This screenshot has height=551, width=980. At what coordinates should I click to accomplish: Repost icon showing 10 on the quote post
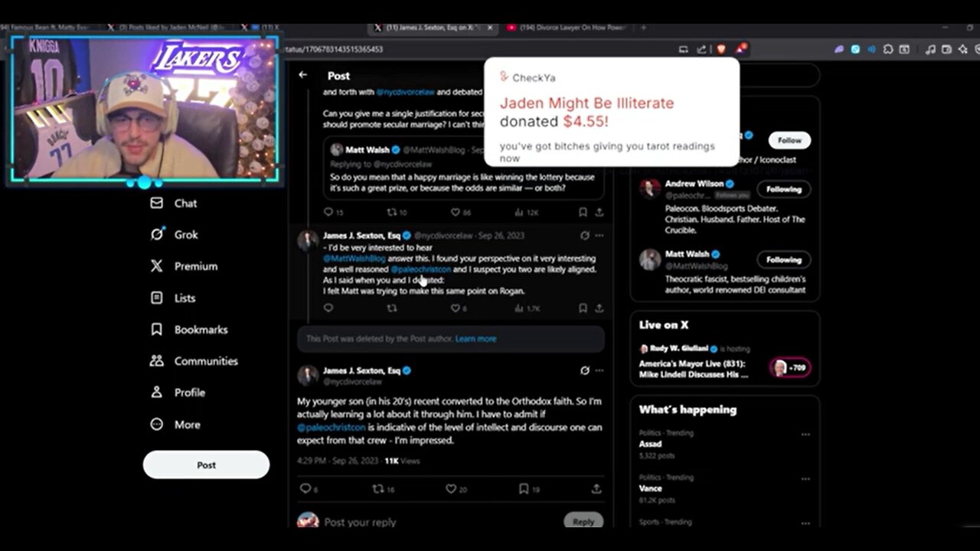coord(391,212)
